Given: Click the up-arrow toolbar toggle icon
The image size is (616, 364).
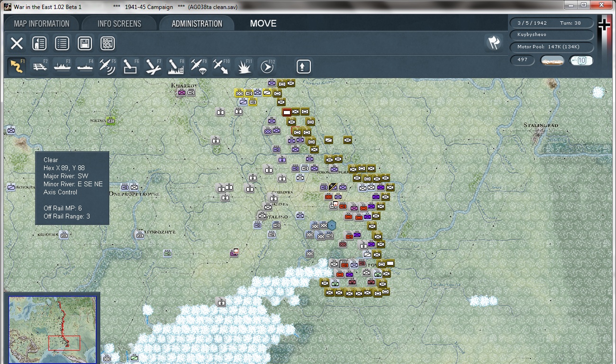Looking at the screenshot, I should [x=303, y=66].
